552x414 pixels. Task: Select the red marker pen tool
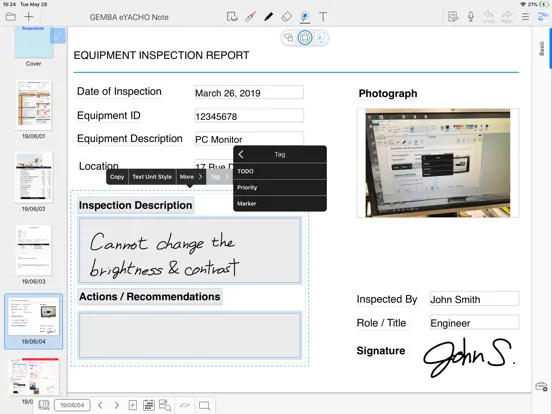coord(251,17)
